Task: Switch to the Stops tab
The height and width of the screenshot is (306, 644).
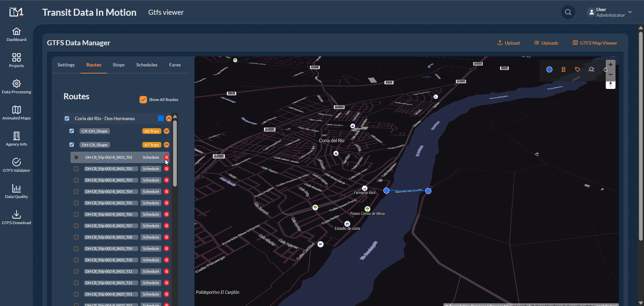Action: pyautogui.click(x=118, y=65)
